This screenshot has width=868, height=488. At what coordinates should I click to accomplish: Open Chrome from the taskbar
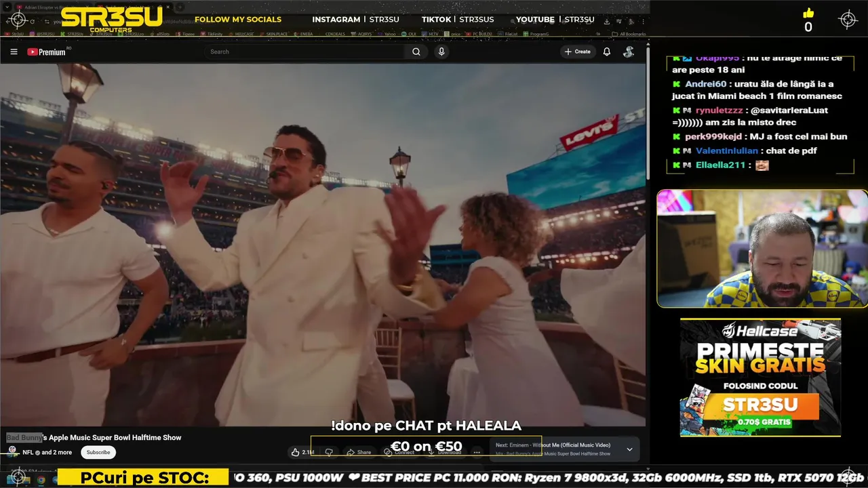(x=41, y=480)
